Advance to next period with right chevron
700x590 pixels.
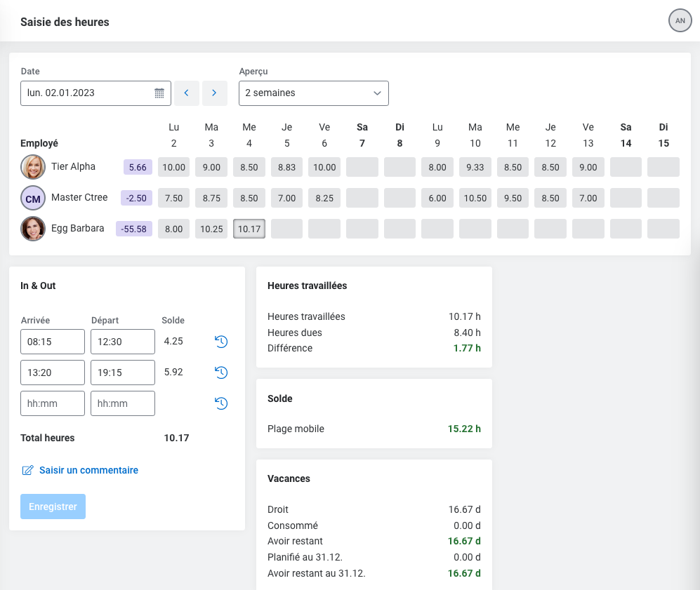[214, 93]
